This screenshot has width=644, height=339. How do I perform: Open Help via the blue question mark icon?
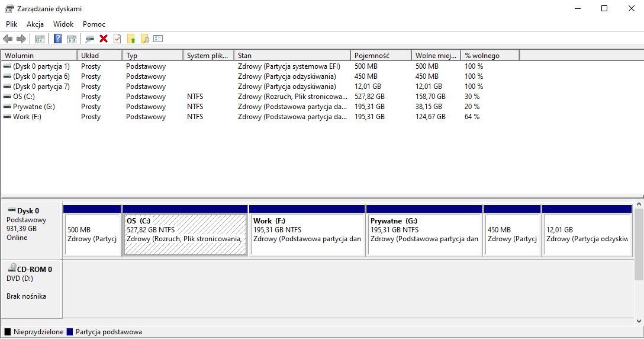[58, 39]
